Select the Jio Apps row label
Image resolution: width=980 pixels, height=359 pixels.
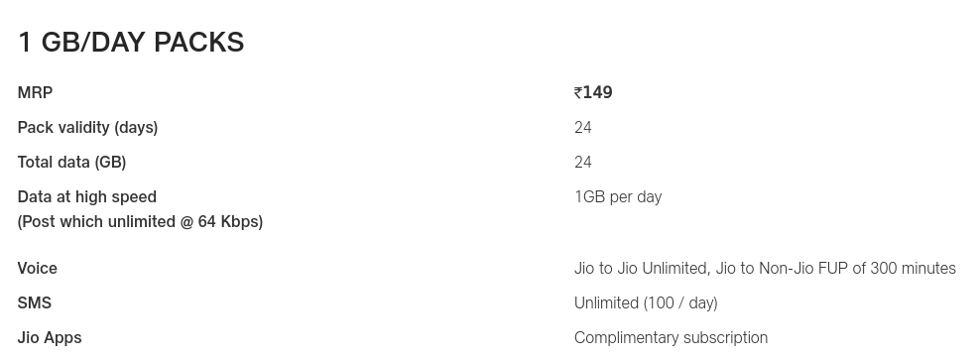coord(50,338)
